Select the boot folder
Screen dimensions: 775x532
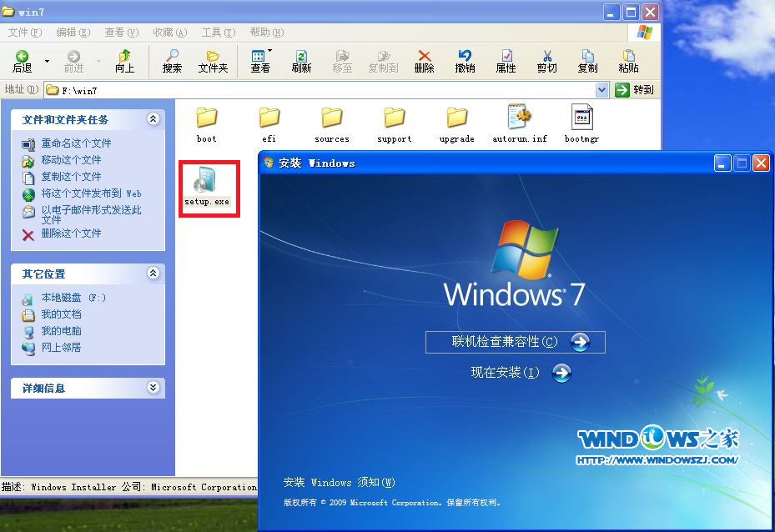click(207, 124)
